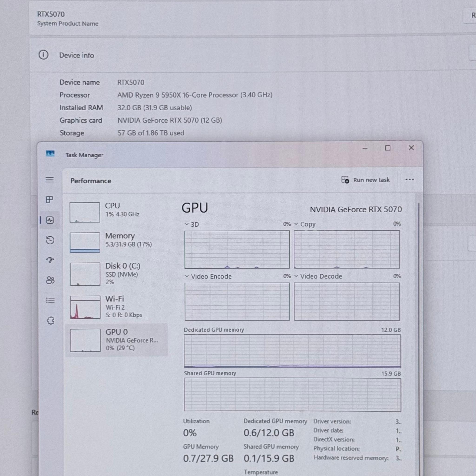Click the Graphics card value RTX 5070 (12 GB)
Viewport: 476px width, 476px height.
[169, 120]
